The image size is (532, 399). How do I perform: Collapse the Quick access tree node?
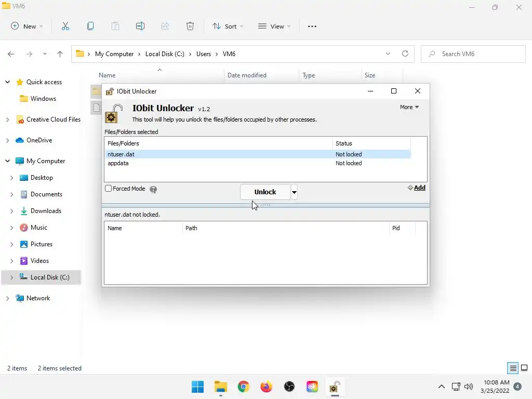point(7,82)
